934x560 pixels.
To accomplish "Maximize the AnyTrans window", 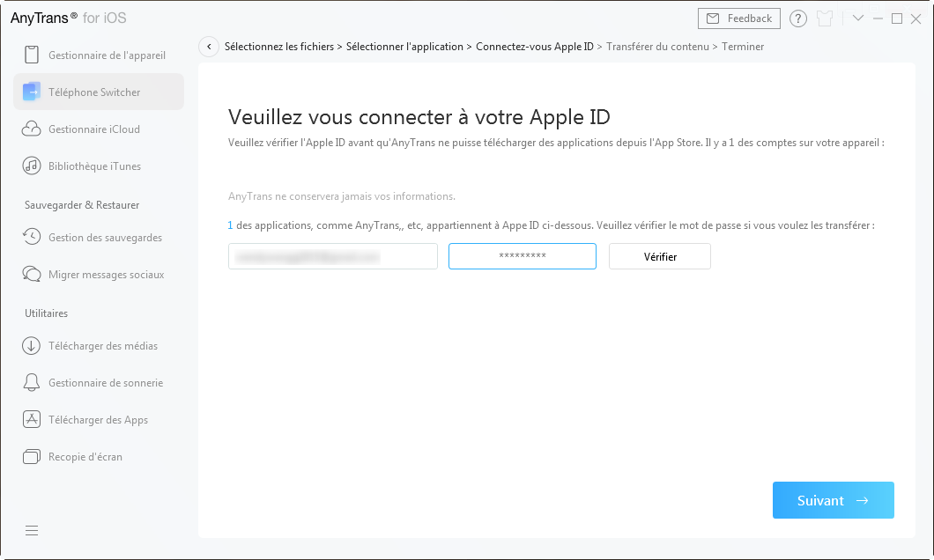I will [x=896, y=18].
